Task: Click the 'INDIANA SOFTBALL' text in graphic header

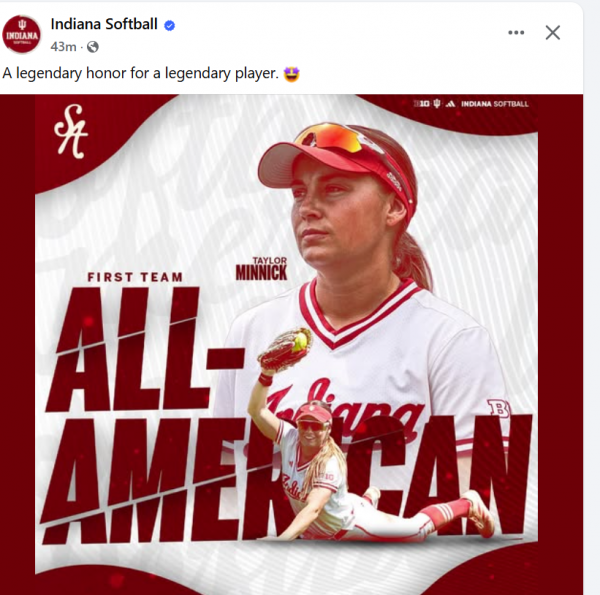Action: 494,104
